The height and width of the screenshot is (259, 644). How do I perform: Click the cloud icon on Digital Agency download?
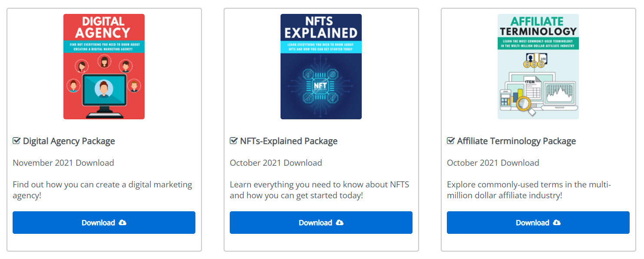pos(122,223)
